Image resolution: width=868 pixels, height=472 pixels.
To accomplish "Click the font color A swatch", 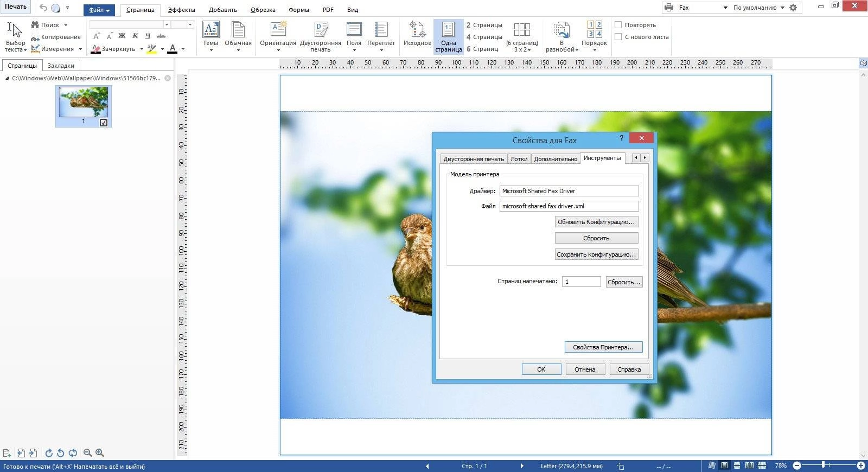I will (x=173, y=49).
